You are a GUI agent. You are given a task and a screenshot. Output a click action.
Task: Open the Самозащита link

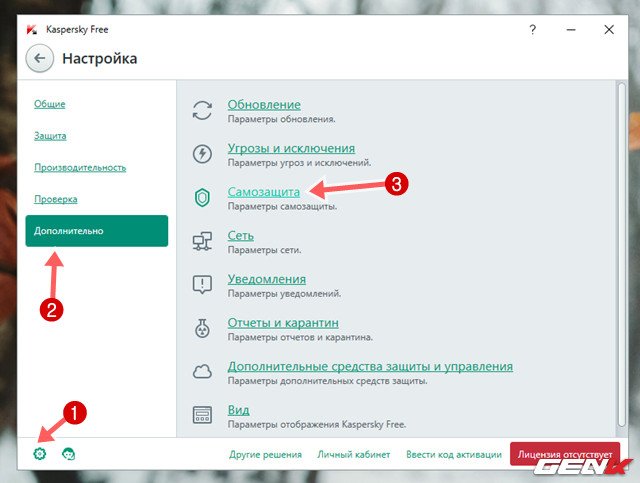[x=264, y=192]
